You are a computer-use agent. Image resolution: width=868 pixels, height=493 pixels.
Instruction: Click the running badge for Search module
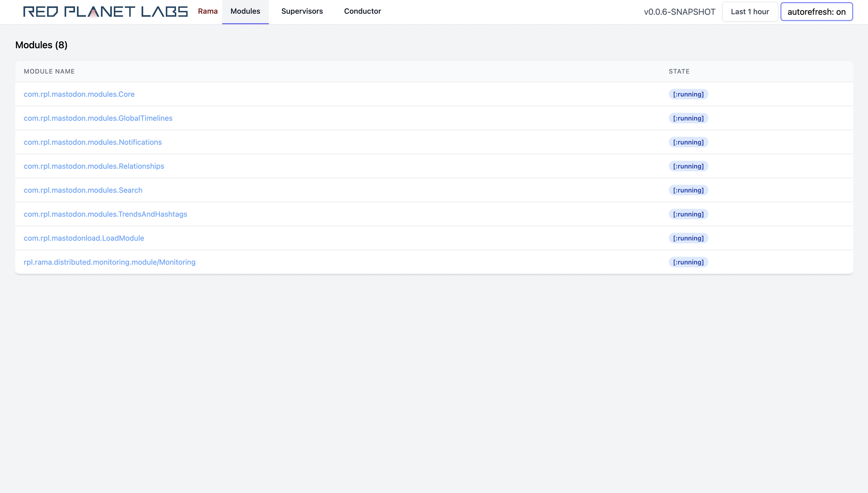pyautogui.click(x=688, y=190)
